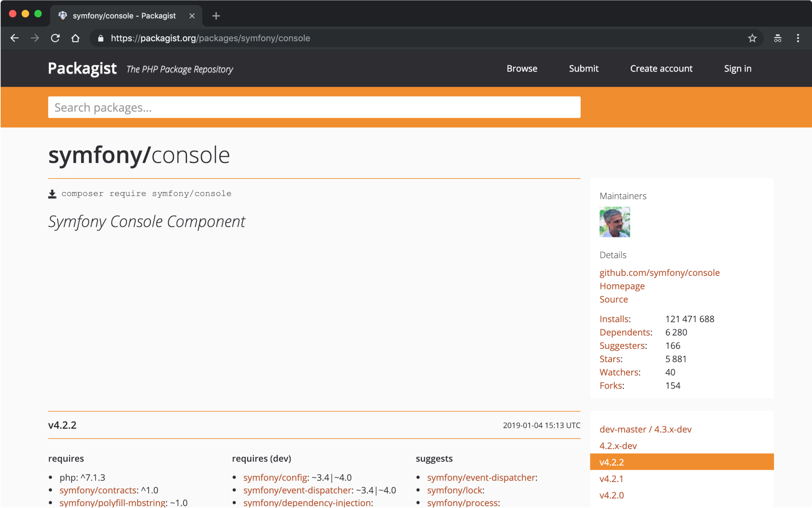Select dev-master / 4.3.x-dev version

tap(645, 429)
